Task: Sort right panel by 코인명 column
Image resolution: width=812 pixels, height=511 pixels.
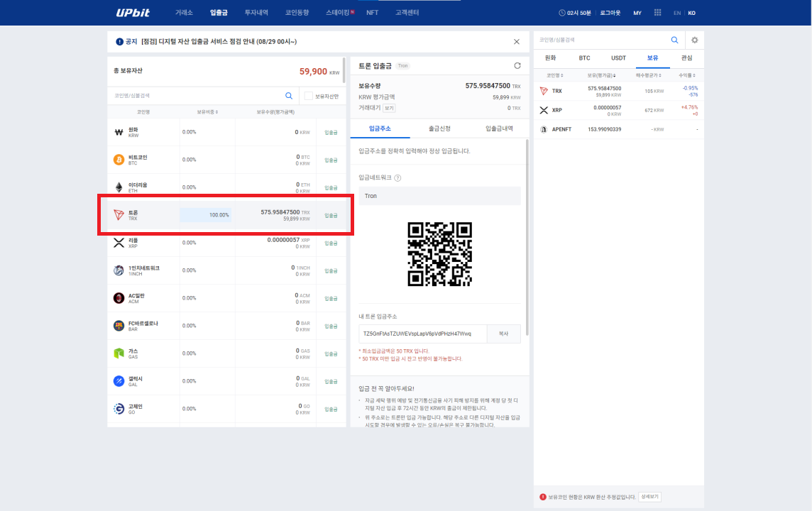Action: click(x=554, y=76)
